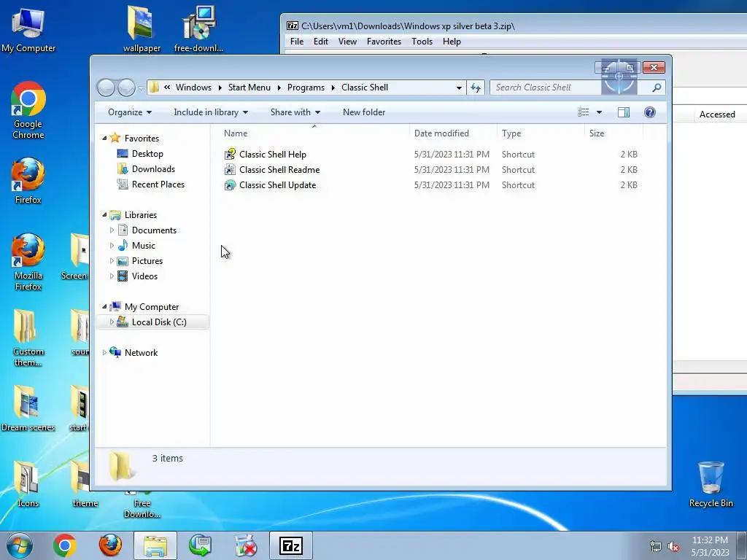Click the 7-Zip taskbar button
Screen dimensions: 747x560
click(291, 545)
